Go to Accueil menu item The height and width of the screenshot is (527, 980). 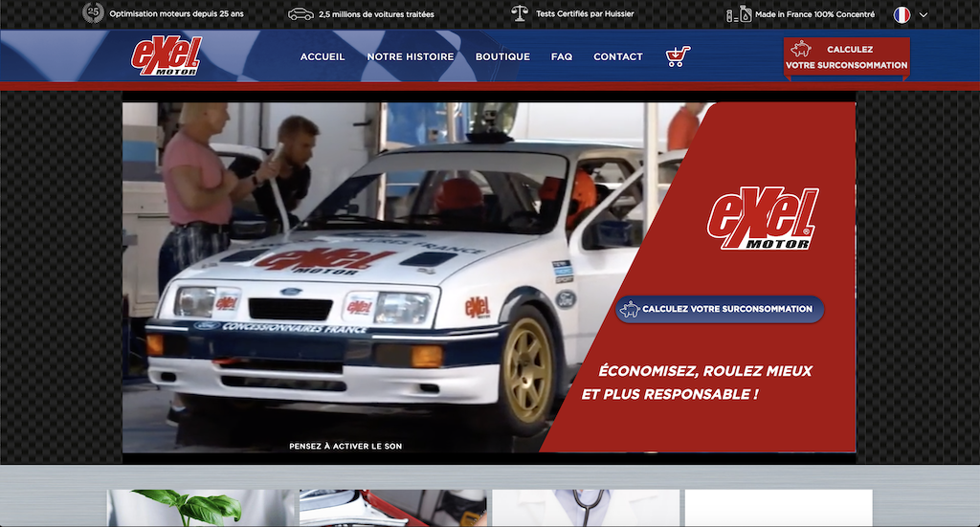(323, 56)
